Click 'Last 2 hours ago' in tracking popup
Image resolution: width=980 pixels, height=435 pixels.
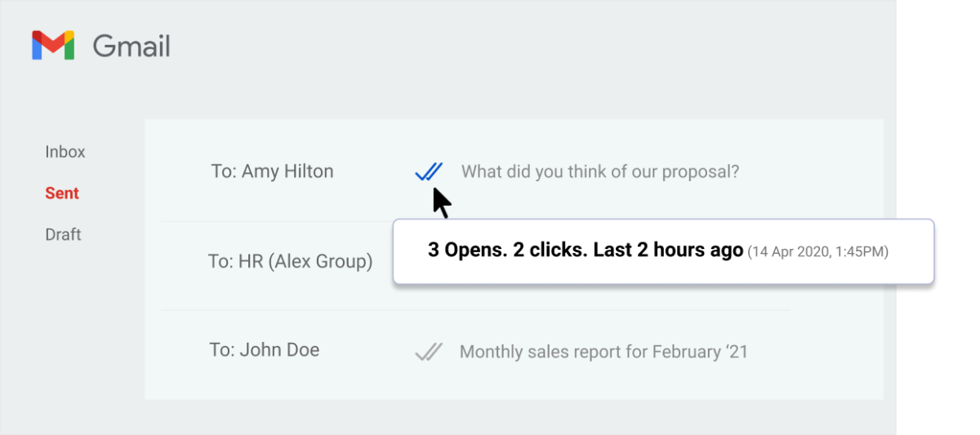coord(668,251)
